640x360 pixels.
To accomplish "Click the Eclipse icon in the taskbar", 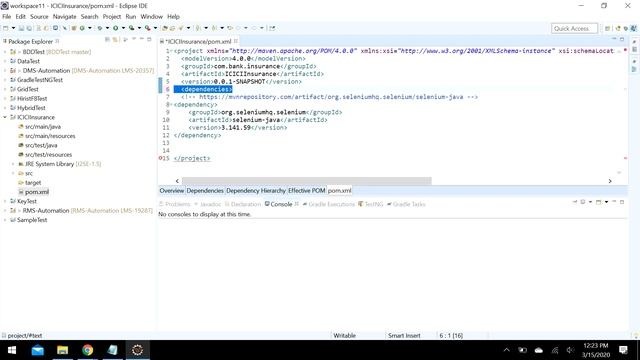I will [138, 350].
